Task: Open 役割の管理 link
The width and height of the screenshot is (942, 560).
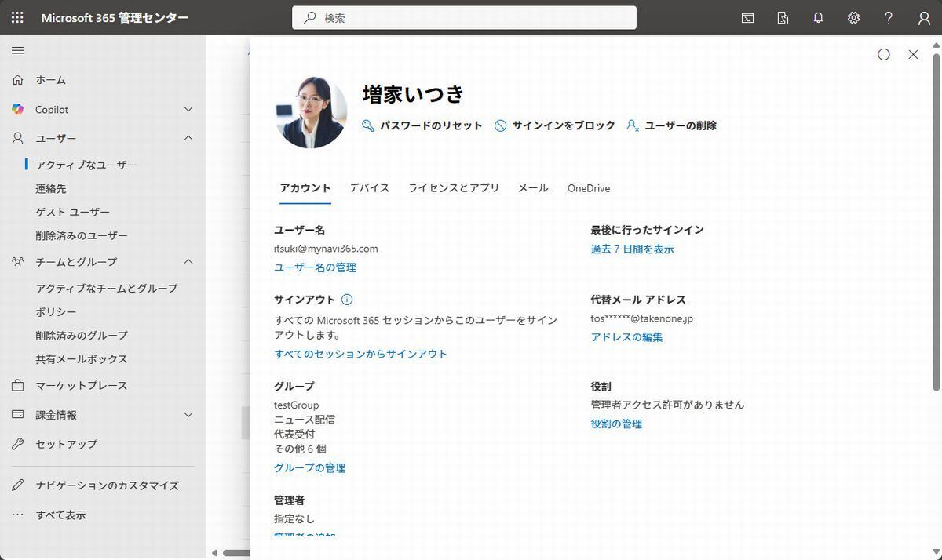Action: point(616,424)
